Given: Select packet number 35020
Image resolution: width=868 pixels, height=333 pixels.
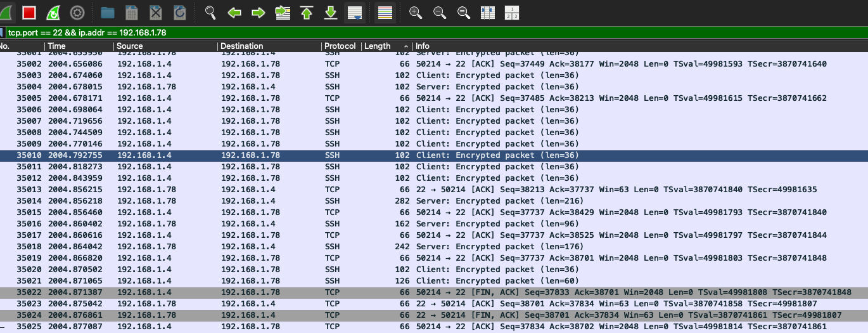Looking at the screenshot, I should pyautogui.click(x=434, y=270).
